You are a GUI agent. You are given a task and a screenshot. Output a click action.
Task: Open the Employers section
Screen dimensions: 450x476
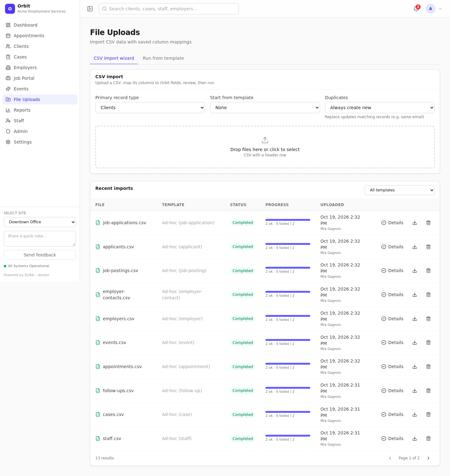pos(40,68)
